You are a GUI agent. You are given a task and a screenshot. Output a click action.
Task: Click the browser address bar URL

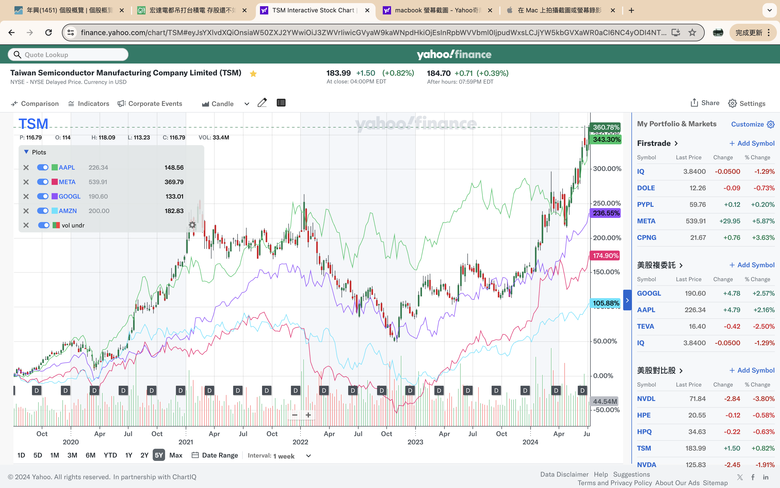point(373,32)
